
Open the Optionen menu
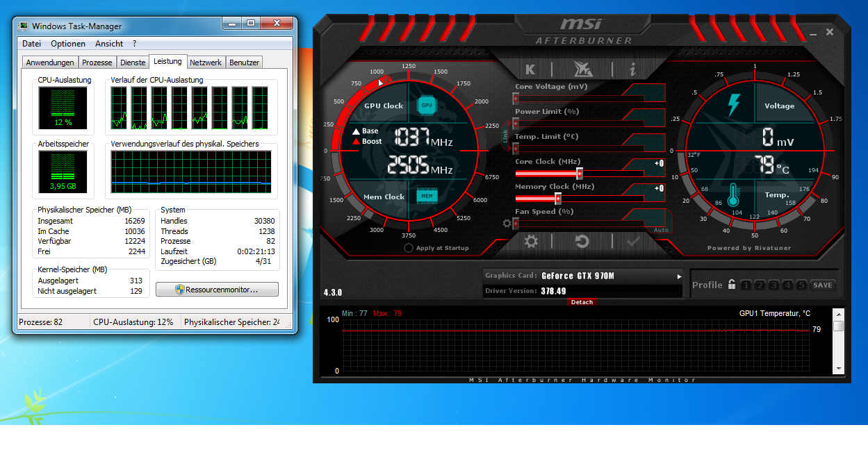pos(68,44)
